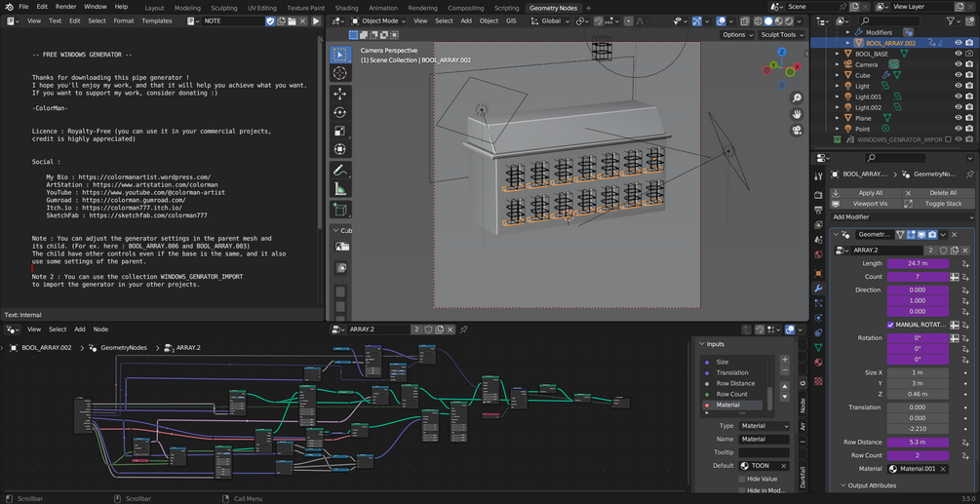Select the Row Count input item
The image size is (980, 504).
(x=731, y=394)
